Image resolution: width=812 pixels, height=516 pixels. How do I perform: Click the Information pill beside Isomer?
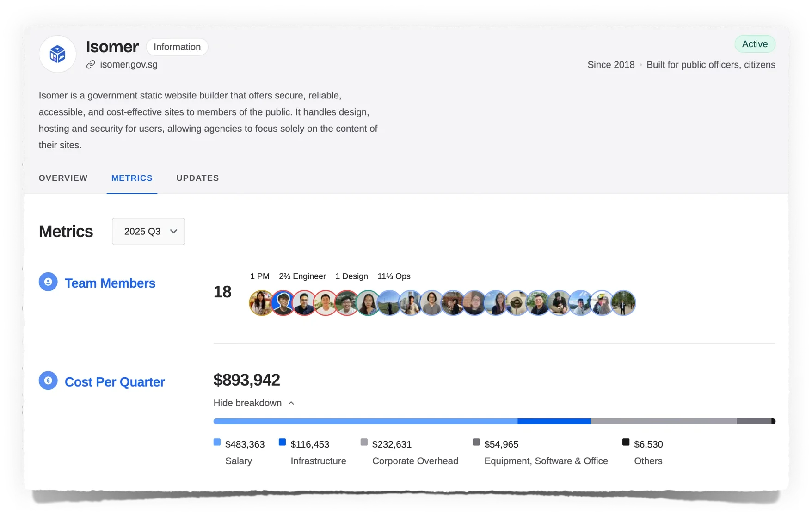[x=177, y=47]
